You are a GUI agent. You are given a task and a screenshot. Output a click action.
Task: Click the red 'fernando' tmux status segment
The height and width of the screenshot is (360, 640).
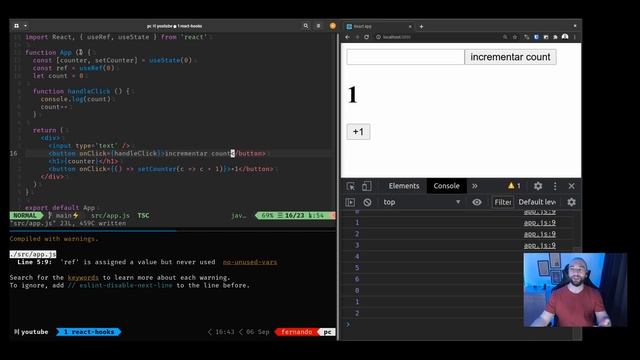coord(296,332)
